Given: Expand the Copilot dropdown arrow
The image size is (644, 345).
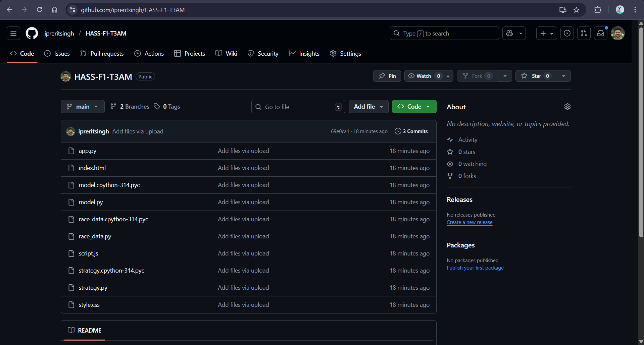Looking at the screenshot, I should point(521,34).
